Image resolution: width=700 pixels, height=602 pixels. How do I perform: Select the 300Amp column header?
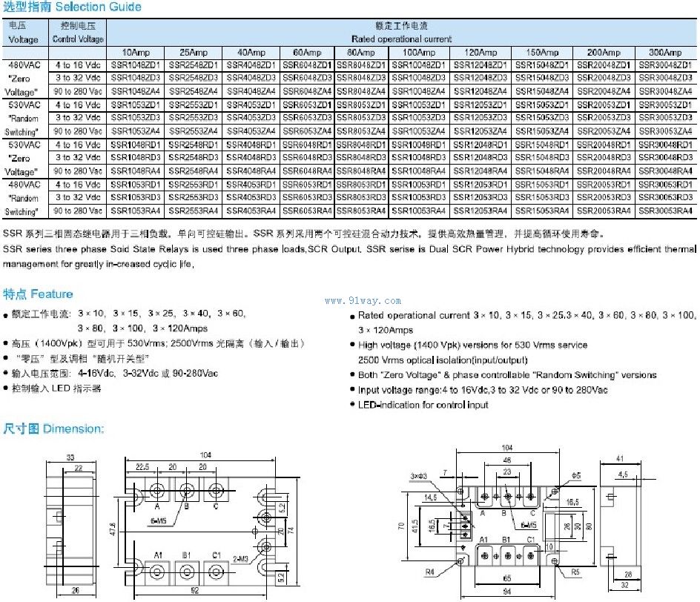[664, 53]
